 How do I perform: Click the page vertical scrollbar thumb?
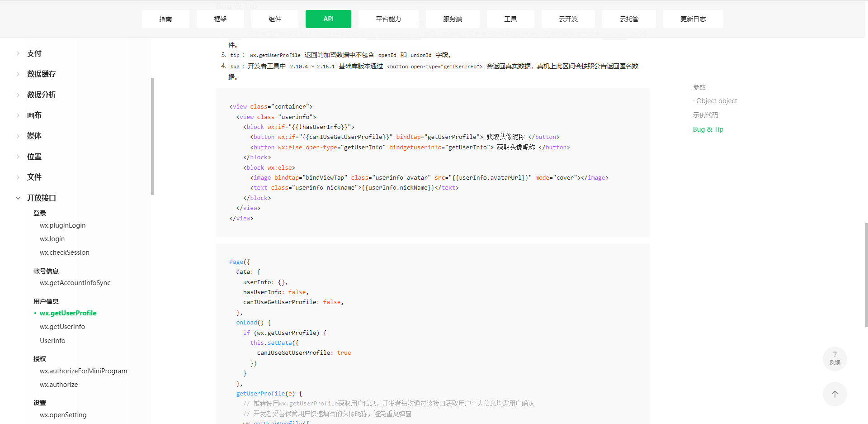coord(866,275)
